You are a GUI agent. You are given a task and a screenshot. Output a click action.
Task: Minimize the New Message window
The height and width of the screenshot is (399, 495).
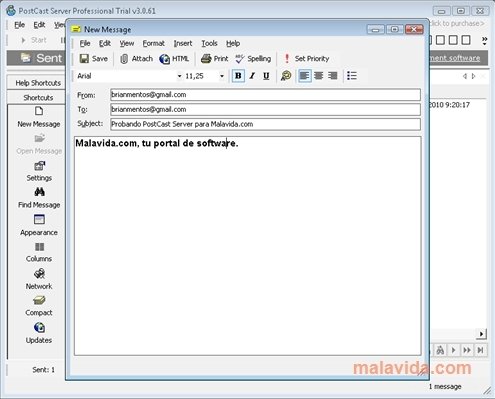375,30
